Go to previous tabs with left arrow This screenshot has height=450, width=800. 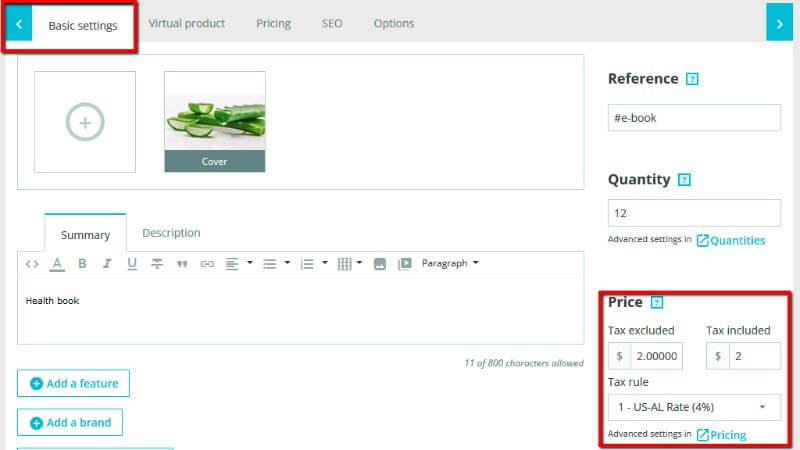[x=19, y=23]
